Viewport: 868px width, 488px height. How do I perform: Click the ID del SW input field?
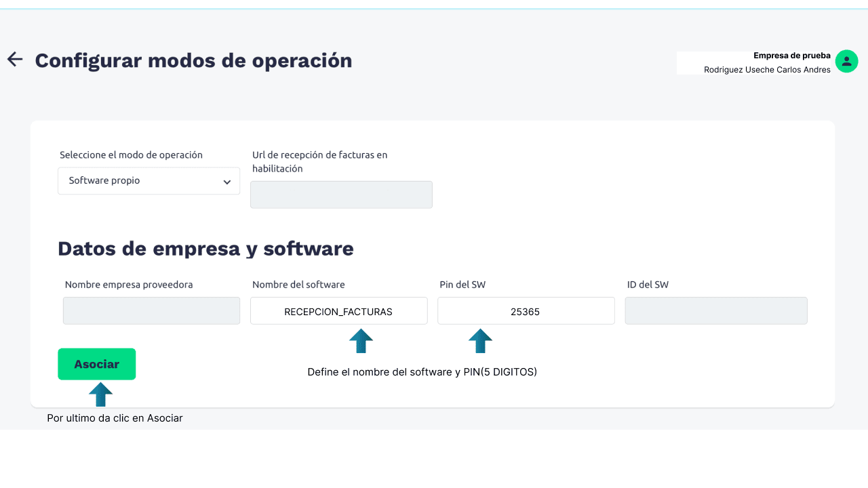click(715, 311)
